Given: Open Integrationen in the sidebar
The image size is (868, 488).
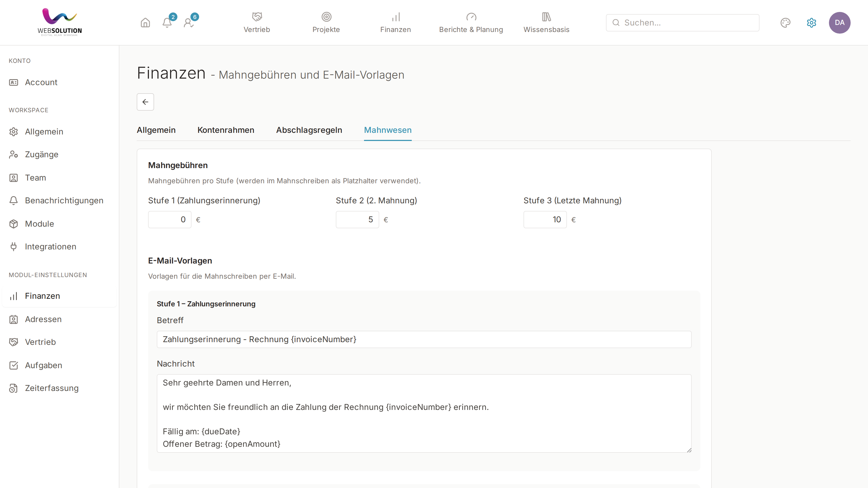Looking at the screenshot, I should [59, 246].
